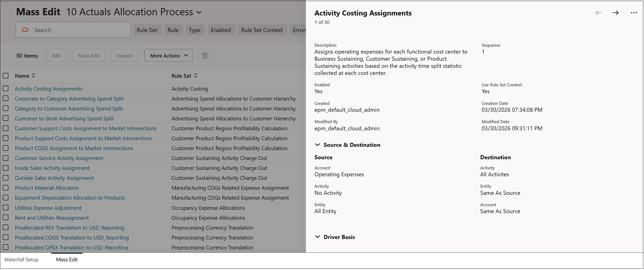
Task: Go back using the left arrow icon
Action: click(x=598, y=13)
